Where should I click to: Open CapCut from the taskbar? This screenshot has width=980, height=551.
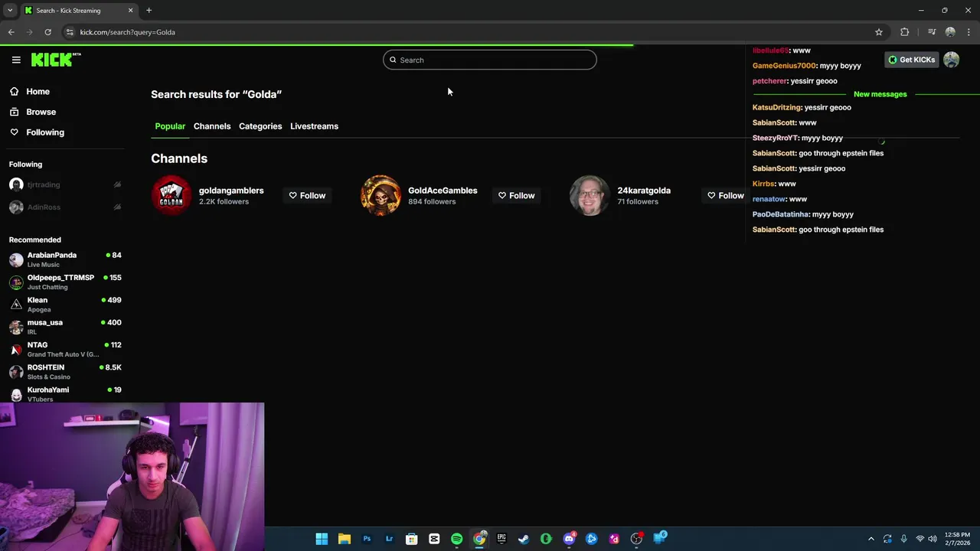pos(434,539)
